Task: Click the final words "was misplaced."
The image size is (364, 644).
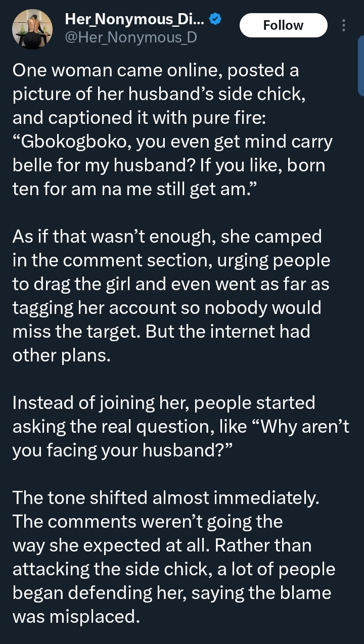Action: pos(75,617)
